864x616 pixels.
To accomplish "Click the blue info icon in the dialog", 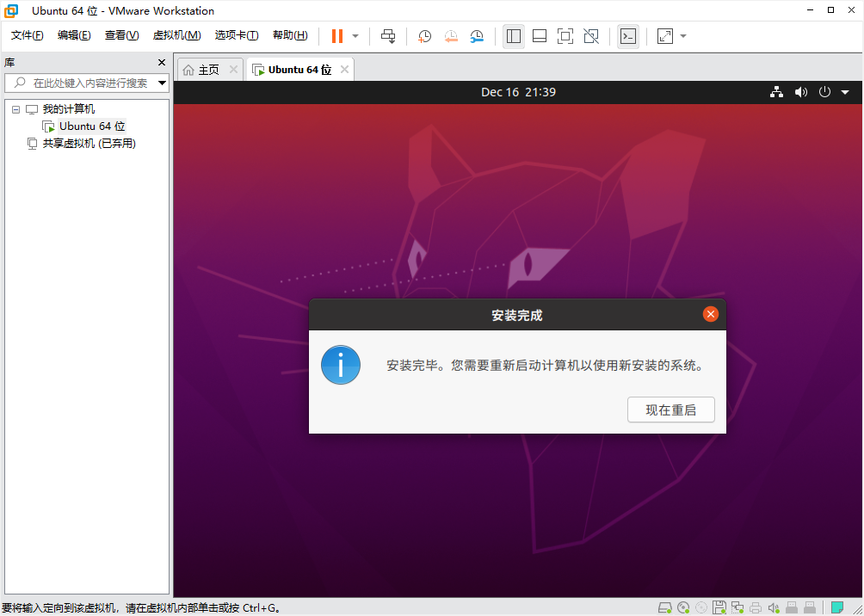I will (x=341, y=365).
